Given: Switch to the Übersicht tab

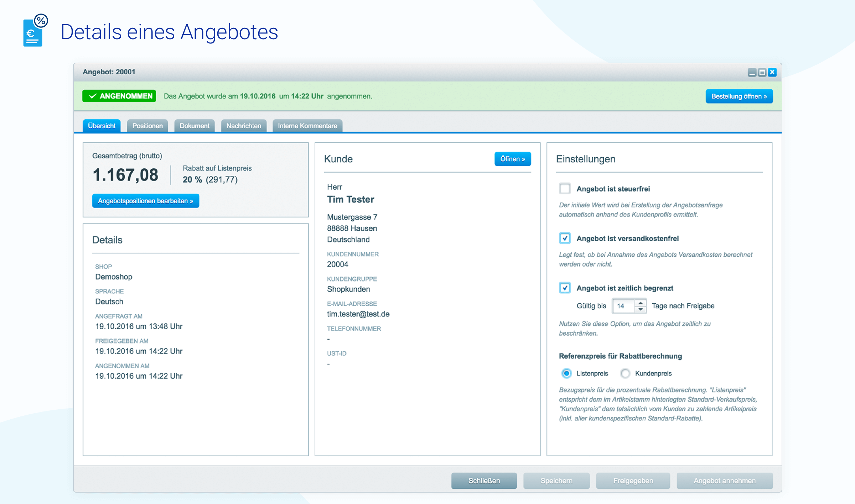Looking at the screenshot, I should pos(102,126).
